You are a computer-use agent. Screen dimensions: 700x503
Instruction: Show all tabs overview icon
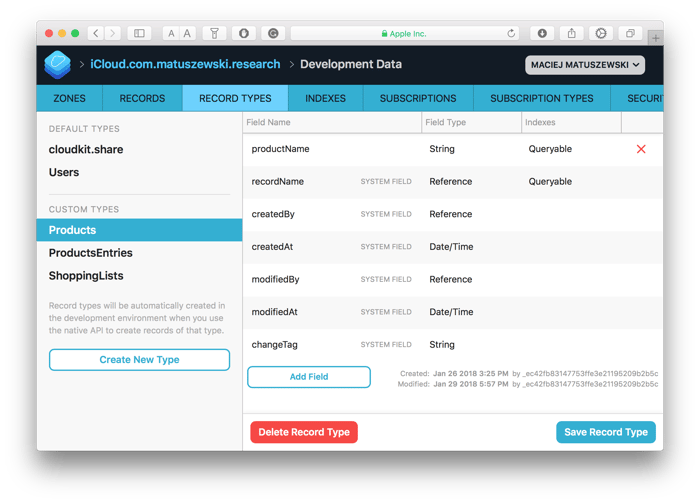pyautogui.click(x=630, y=33)
